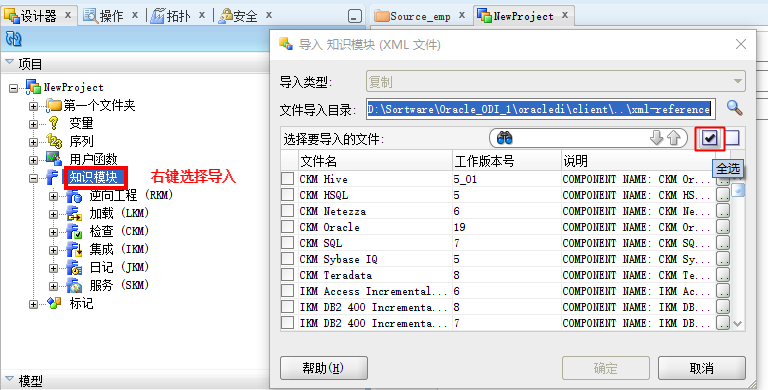
Task: Click the 加载 (LKM) icon
Action: tap(74, 214)
